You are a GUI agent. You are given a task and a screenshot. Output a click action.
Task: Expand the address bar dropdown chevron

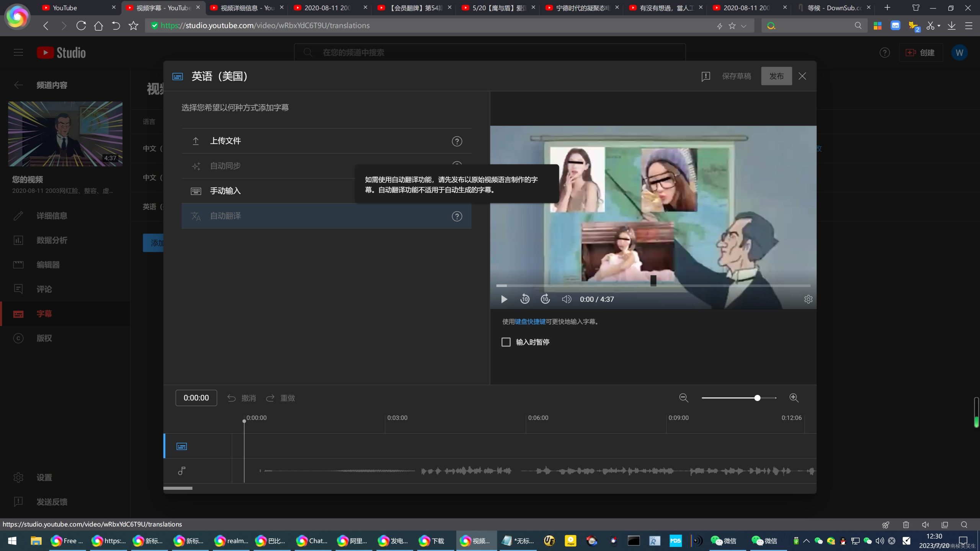pos(743,26)
